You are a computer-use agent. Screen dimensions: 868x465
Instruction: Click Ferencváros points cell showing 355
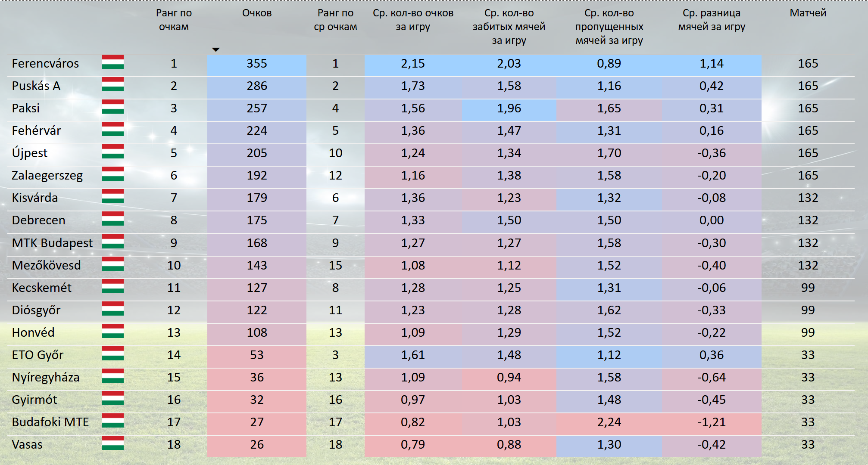[x=257, y=64]
